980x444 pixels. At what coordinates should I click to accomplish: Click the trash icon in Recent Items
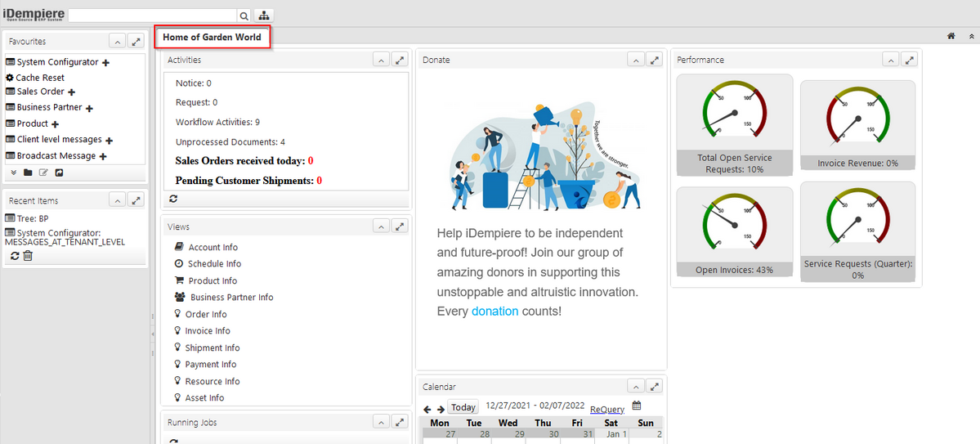pos(28,256)
